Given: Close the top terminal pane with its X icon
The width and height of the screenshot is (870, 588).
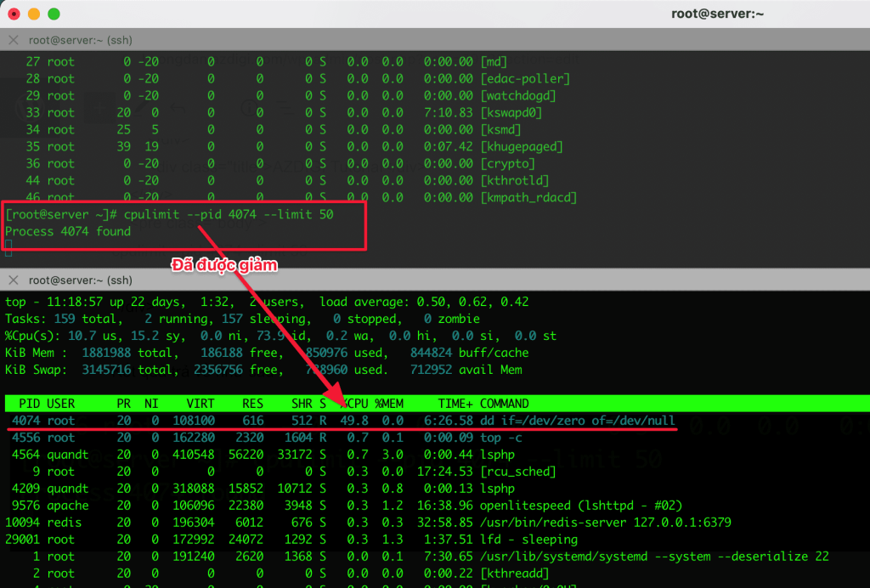Looking at the screenshot, I should pyautogui.click(x=13, y=40).
